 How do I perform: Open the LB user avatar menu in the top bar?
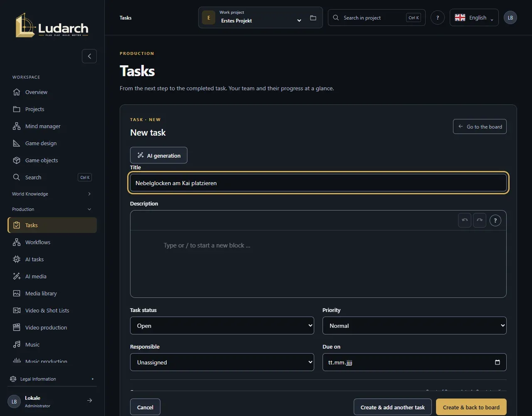click(510, 18)
